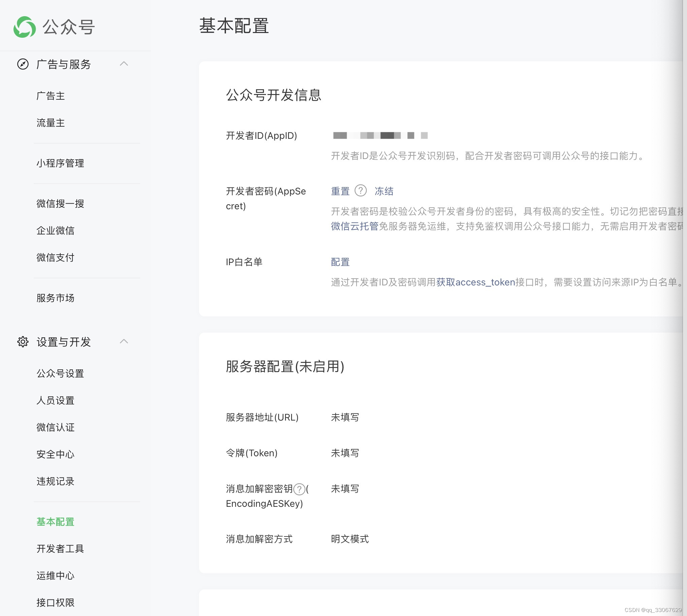This screenshot has width=687, height=616.
Task: Select 小程序管理 menu item
Action: point(60,163)
